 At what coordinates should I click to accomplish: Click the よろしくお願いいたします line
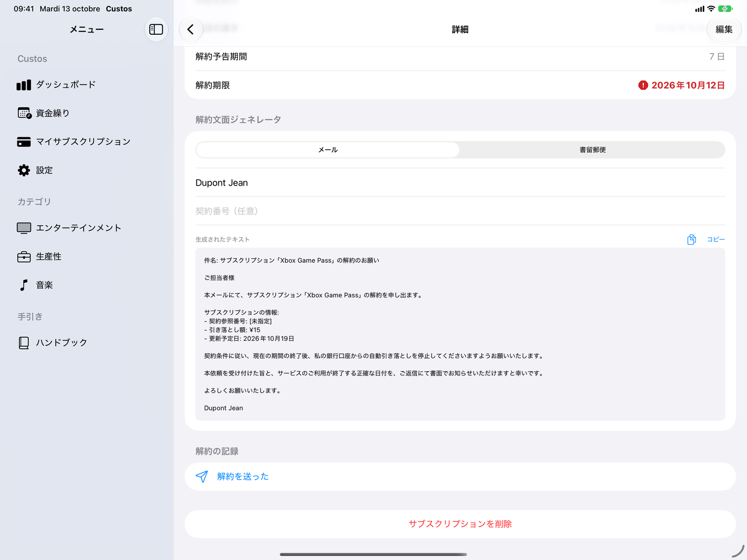pos(243,391)
